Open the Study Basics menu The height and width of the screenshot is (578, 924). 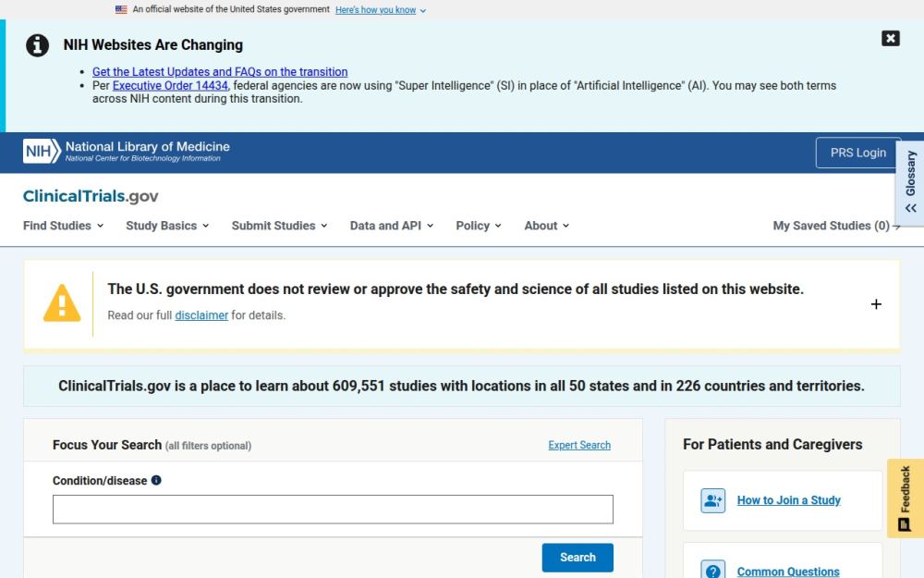[167, 226]
